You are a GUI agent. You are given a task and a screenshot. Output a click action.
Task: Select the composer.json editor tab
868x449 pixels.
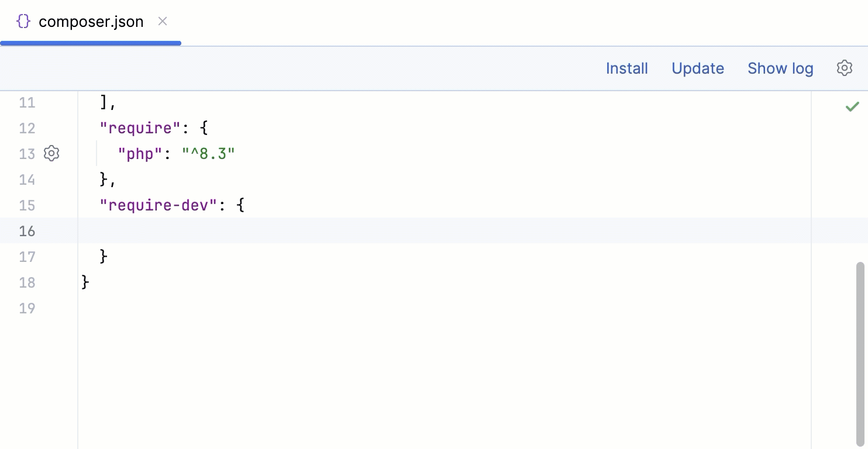(91, 21)
